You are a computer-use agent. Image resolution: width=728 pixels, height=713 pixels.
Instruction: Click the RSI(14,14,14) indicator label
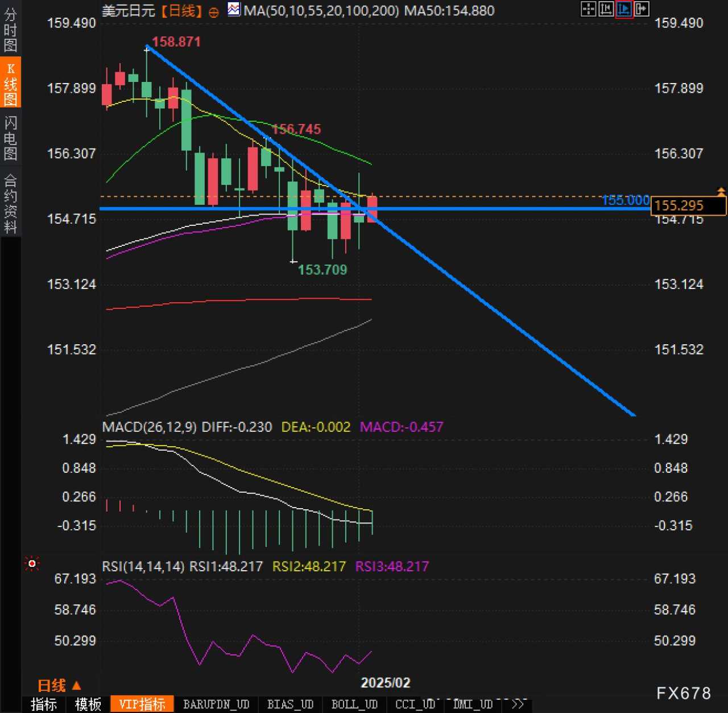tap(143, 566)
